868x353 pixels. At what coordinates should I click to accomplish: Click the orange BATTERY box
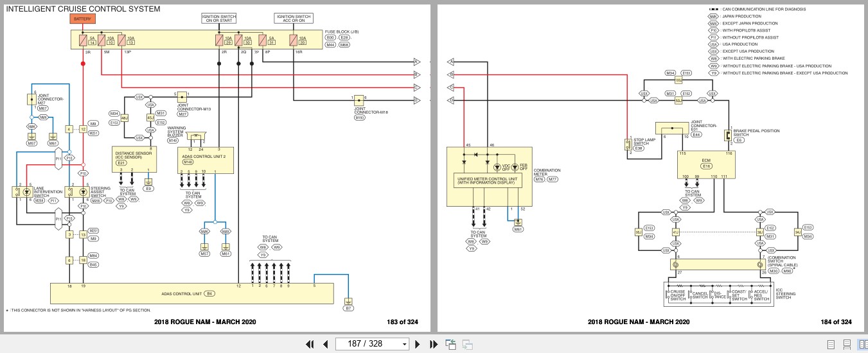pyautogui.click(x=82, y=19)
